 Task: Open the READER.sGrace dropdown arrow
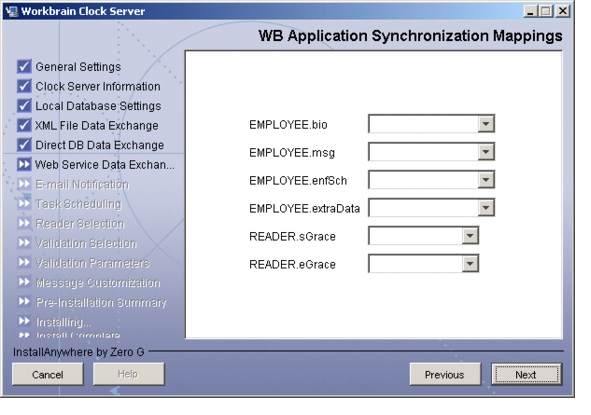coord(470,236)
